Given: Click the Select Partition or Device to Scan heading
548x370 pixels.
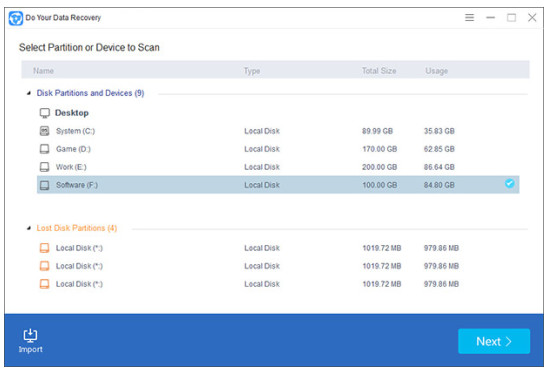Looking at the screenshot, I should pos(89,48).
